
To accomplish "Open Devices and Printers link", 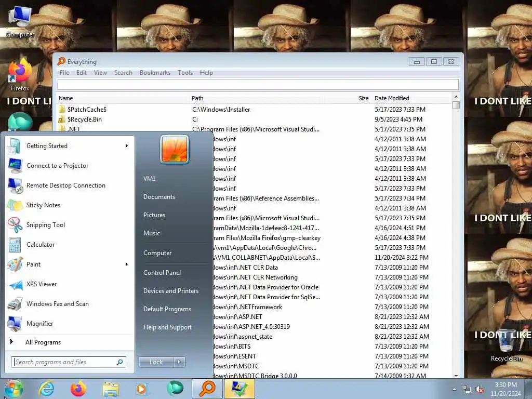I will 171,291.
